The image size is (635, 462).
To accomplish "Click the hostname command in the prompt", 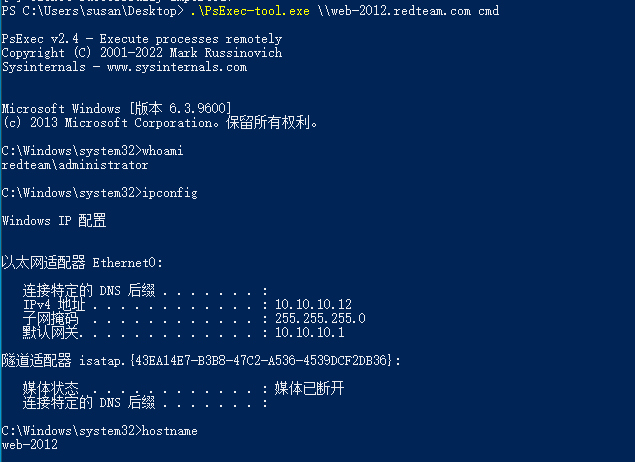I will [x=170, y=431].
